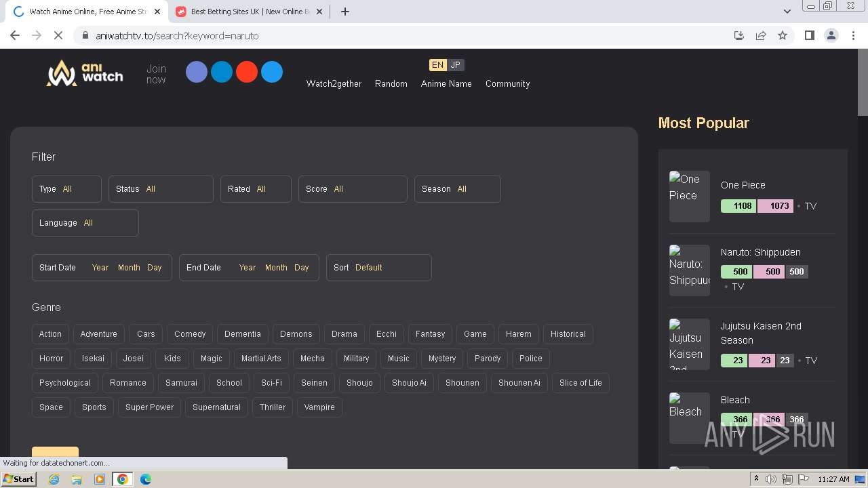This screenshot has height=488, width=868.
Task: Open Jujutsu Kaisen 2nd Season link
Action: pos(761,333)
